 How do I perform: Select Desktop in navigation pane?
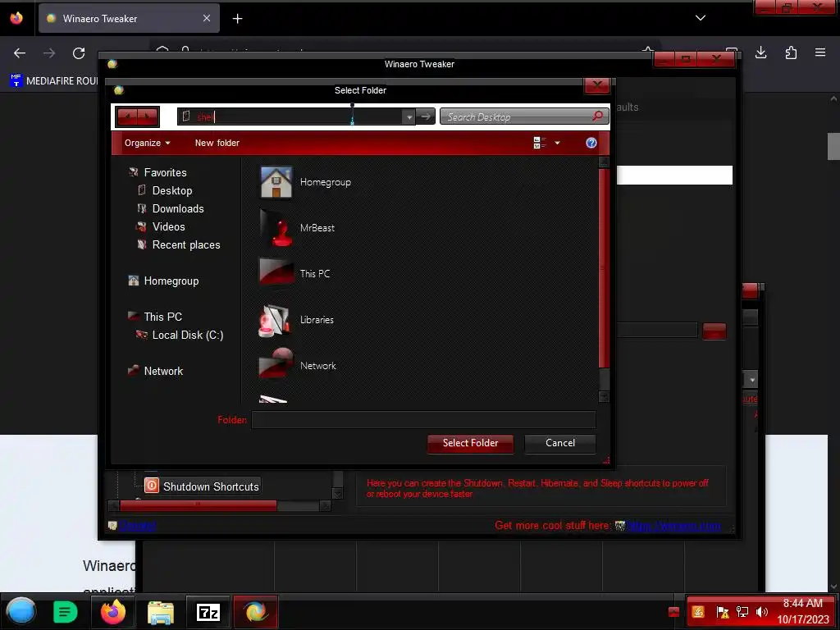pyautogui.click(x=172, y=190)
